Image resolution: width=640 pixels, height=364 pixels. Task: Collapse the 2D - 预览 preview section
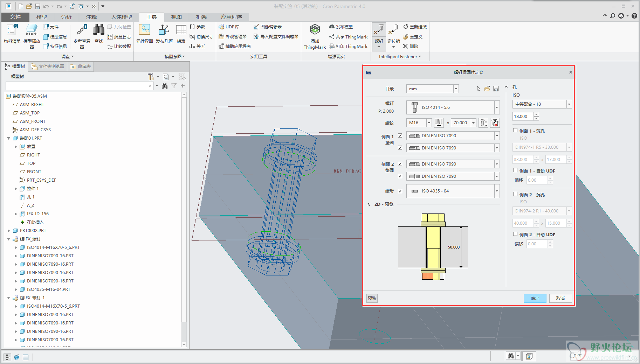369,204
